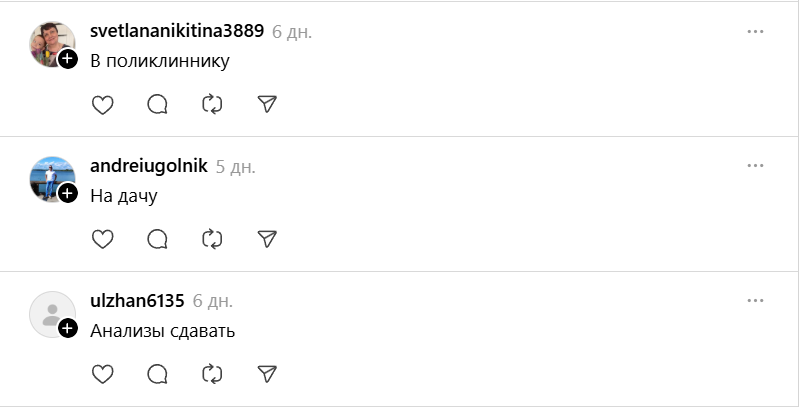799x407 pixels.
Task: Repost andreiugolnik's "На дачу" comment
Action: (211, 239)
